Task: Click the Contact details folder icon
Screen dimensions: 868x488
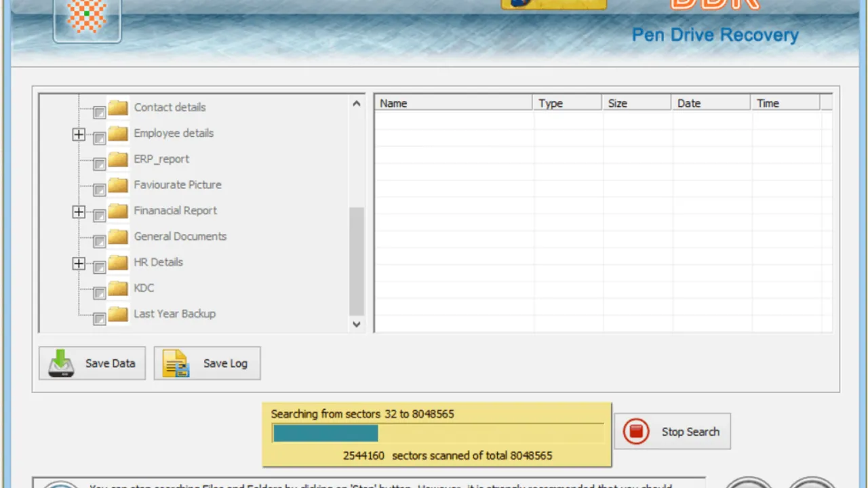Action: point(118,107)
